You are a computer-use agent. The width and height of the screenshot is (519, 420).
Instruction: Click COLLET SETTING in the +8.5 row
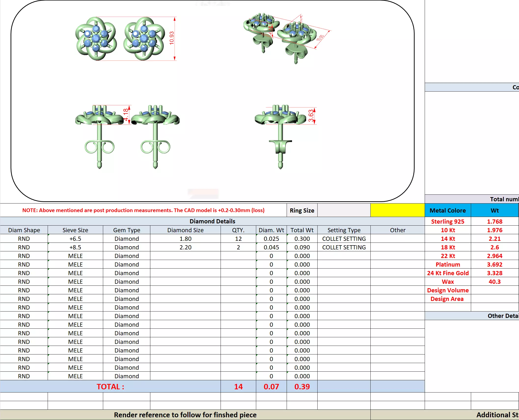(x=344, y=247)
